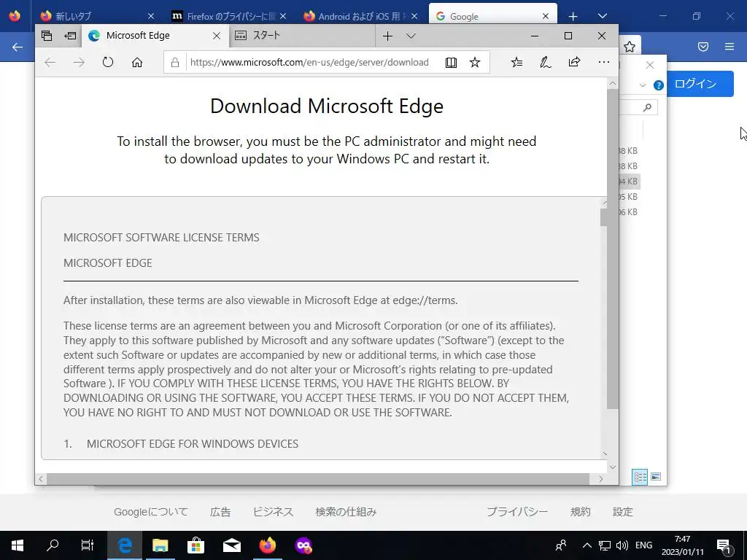The height and width of the screenshot is (560, 747).
Task: Click the ログイン button on Google page
Action: pyautogui.click(x=700, y=84)
